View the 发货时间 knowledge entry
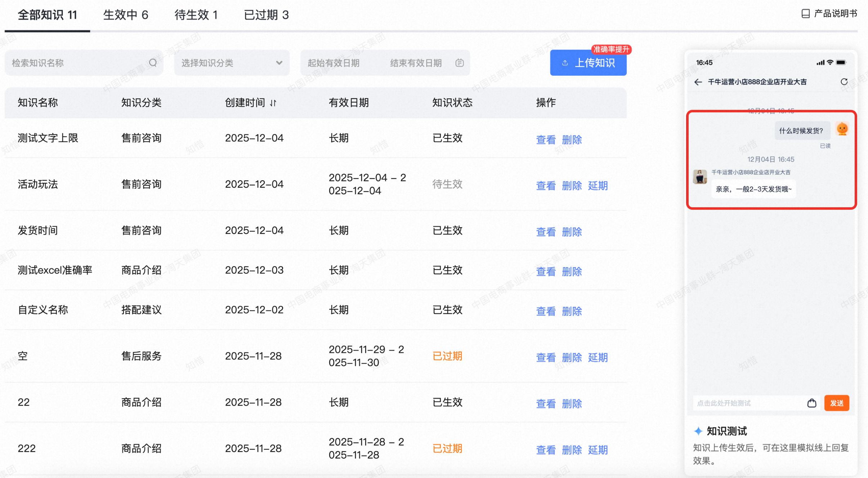The height and width of the screenshot is (478, 868). point(546,232)
